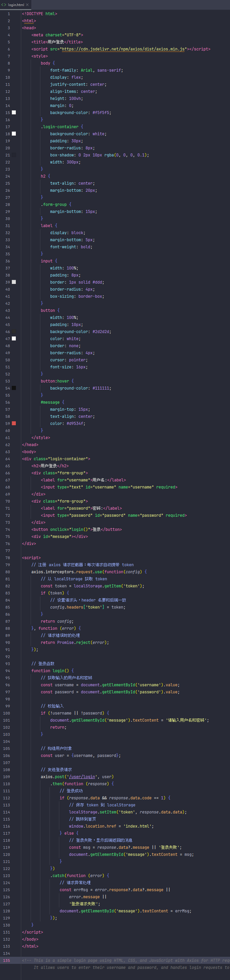Click 'height: 100vh;' declaration
The height and width of the screenshot is (980, 230).
point(67,99)
